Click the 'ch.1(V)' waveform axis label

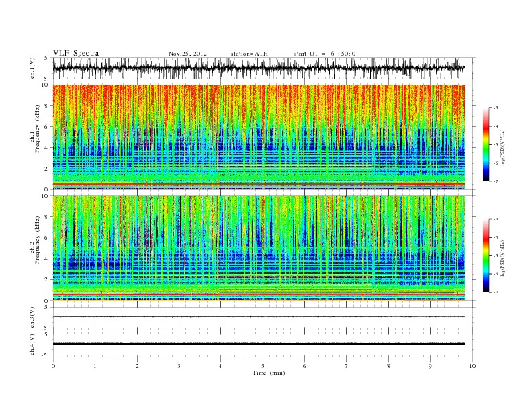(x=32, y=68)
